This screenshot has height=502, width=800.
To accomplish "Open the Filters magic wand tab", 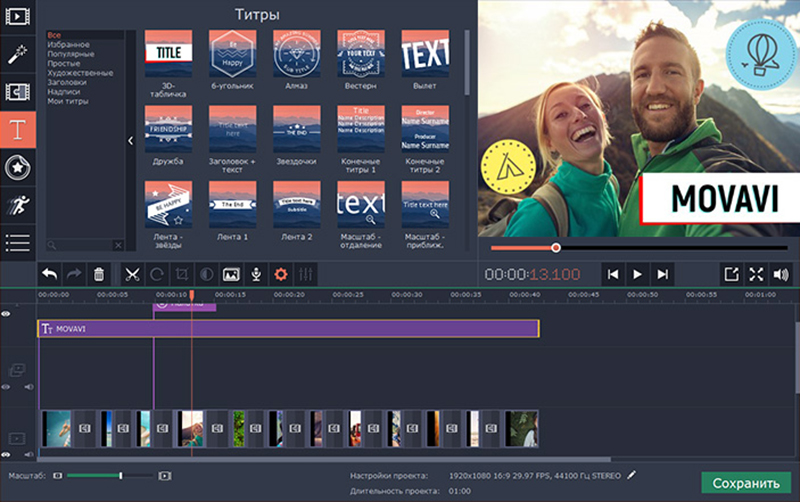I will click(17, 54).
